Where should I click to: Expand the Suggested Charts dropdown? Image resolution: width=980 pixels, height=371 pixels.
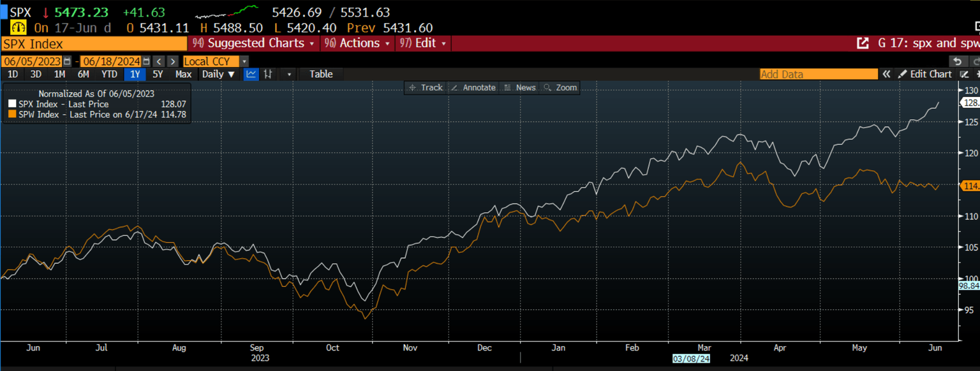tap(254, 43)
